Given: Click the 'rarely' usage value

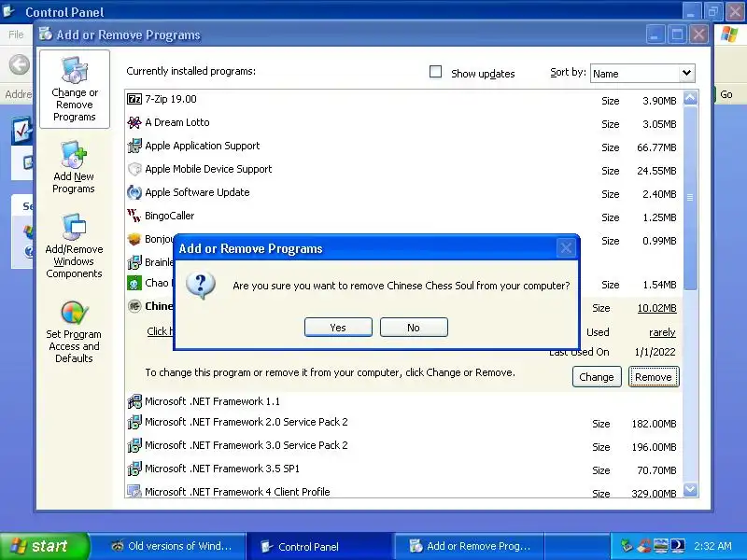Looking at the screenshot, I should pyautogui.click(x=662, y=332).
